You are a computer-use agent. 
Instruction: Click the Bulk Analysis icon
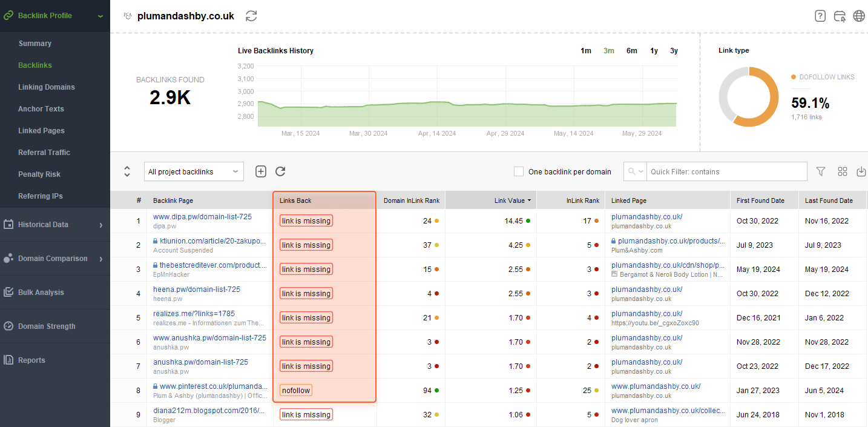click(x=8, y=293)
